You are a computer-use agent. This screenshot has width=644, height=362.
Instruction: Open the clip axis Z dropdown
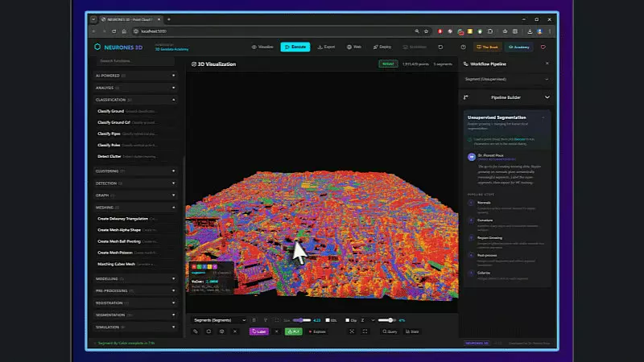pyautogui.click(x=368, y=320)
